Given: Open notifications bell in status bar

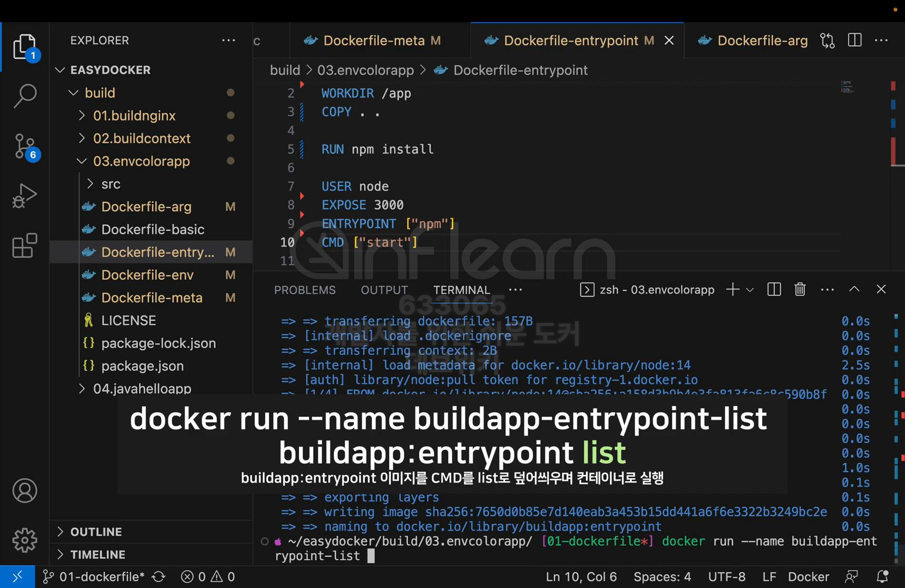Looking at the screenshot, I should click(883, 577).
